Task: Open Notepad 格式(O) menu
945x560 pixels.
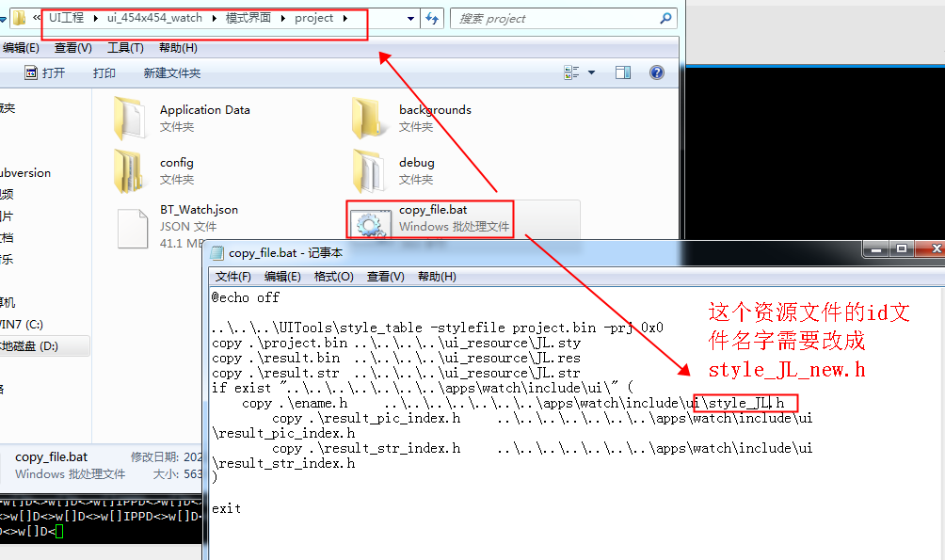Action: 334,277
